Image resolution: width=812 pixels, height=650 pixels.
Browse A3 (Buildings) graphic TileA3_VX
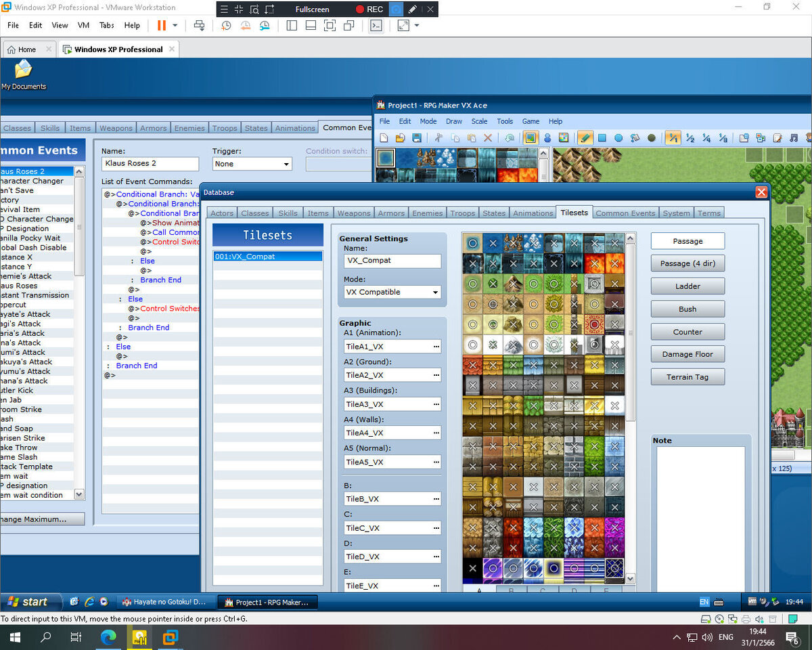(436, 404)
